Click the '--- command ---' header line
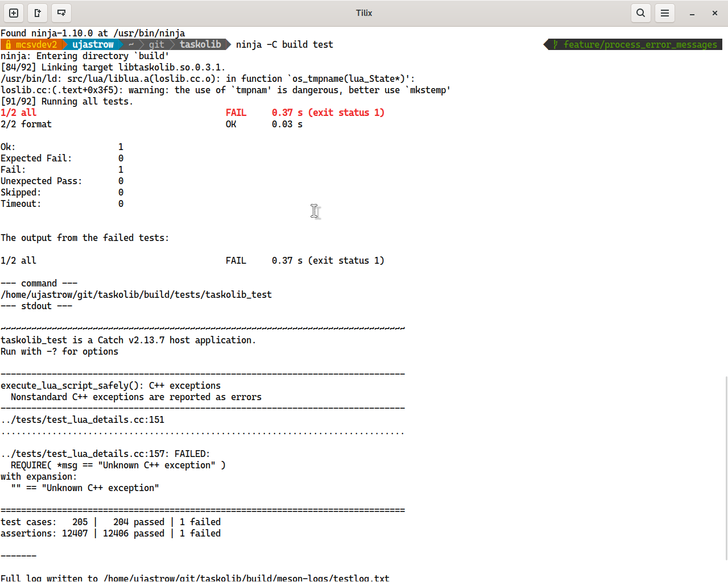Screen dimensions: 728x582 (x=39, y=283)
